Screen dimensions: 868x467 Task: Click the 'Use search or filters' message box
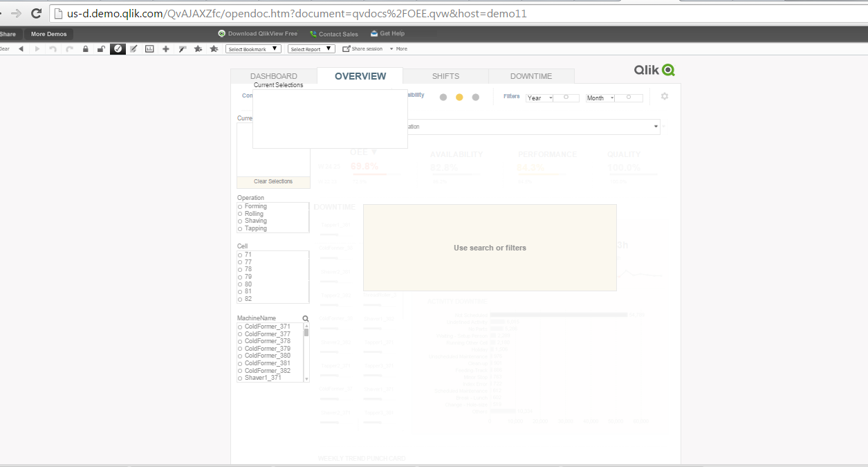coord(490,248)
